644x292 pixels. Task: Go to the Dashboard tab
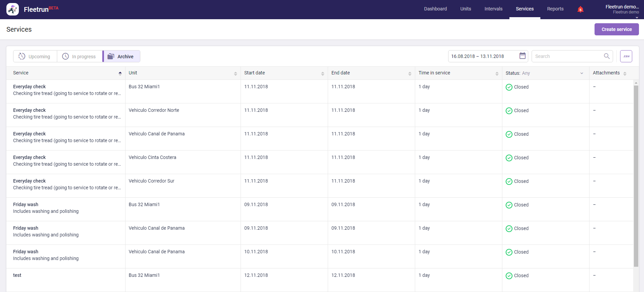pos(435,9)
